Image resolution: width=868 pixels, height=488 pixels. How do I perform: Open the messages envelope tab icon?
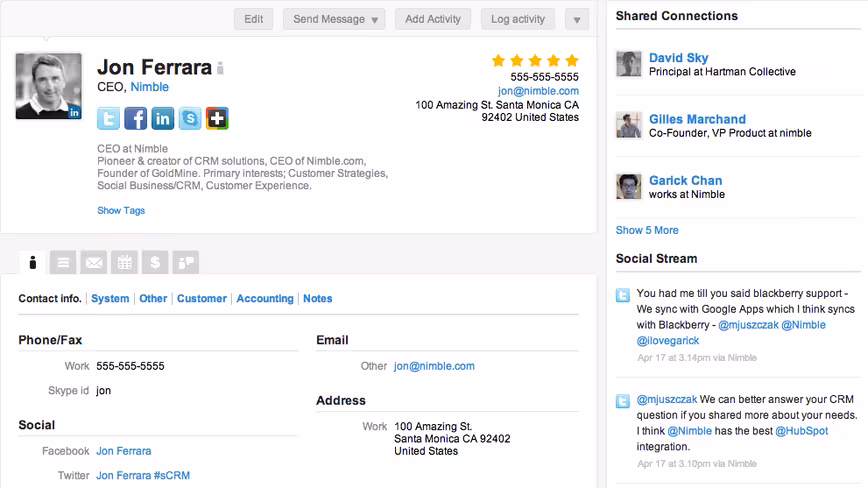(x=94, y=262)
